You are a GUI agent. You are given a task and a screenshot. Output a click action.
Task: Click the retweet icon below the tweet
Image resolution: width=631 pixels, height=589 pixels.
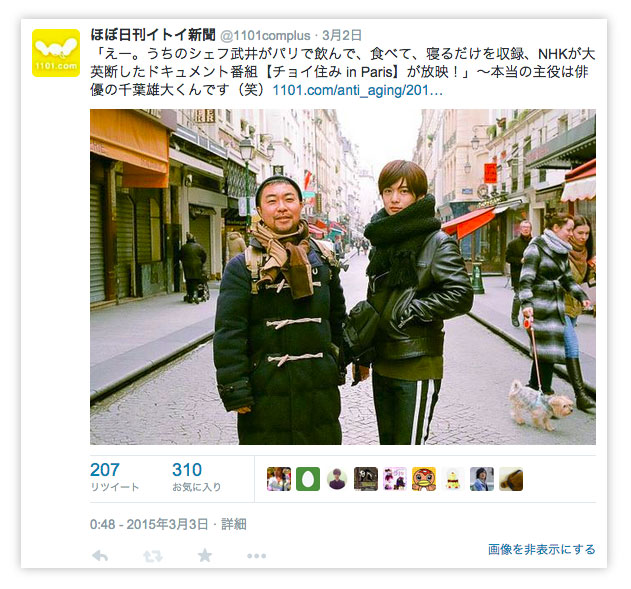point(153,556)
